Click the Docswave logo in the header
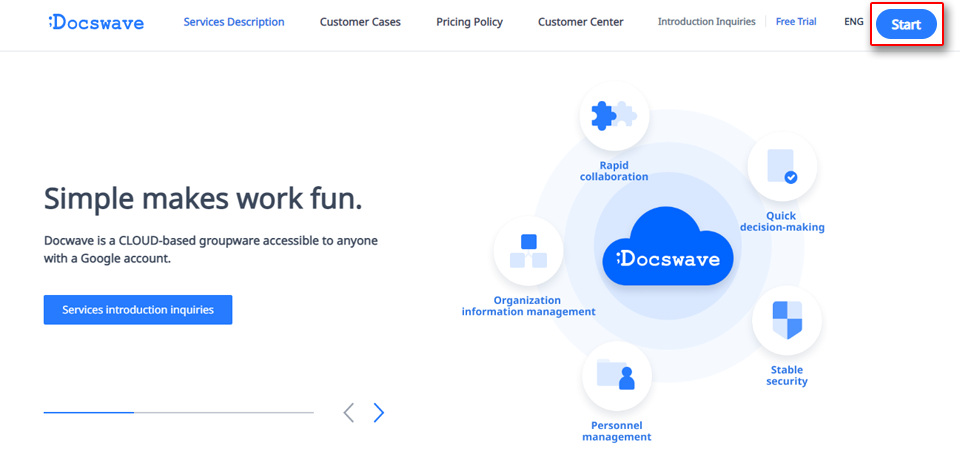This screenshot has width=960, height=450. pyautogui.click(x=96, y=23)
